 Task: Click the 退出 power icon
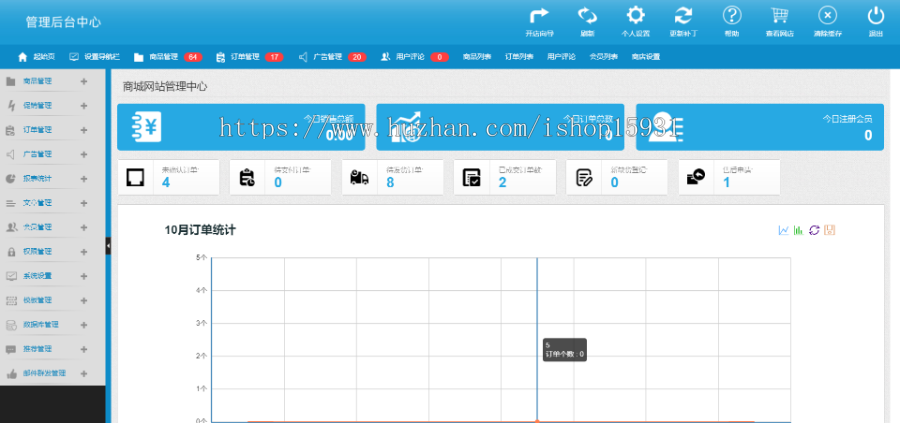coord(875,15)
